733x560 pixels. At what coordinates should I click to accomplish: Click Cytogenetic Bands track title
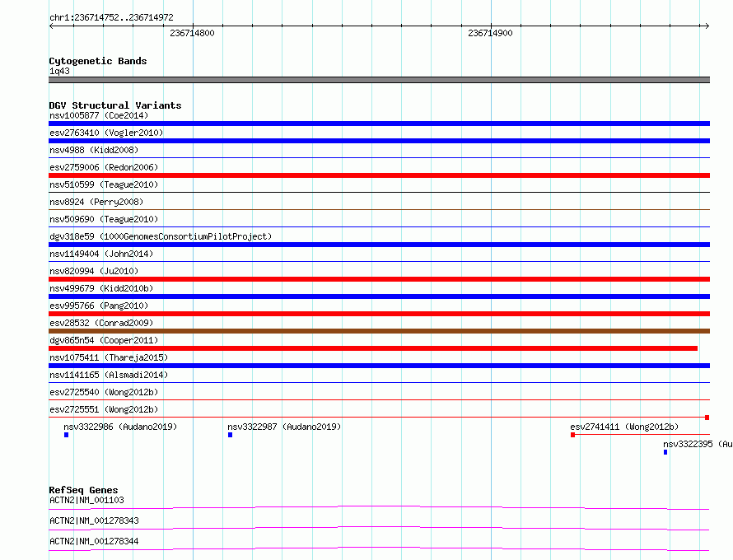[x=98, y=61]
